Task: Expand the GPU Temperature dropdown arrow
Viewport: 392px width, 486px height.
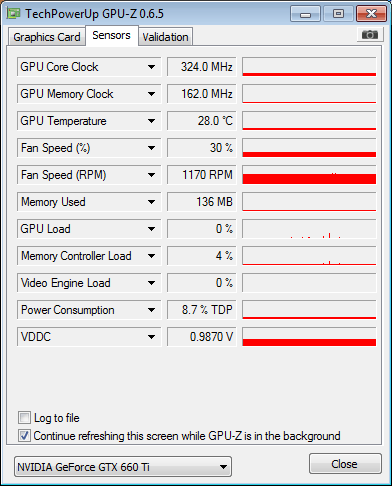Action: pyautogui.click(x=151, y=121)
